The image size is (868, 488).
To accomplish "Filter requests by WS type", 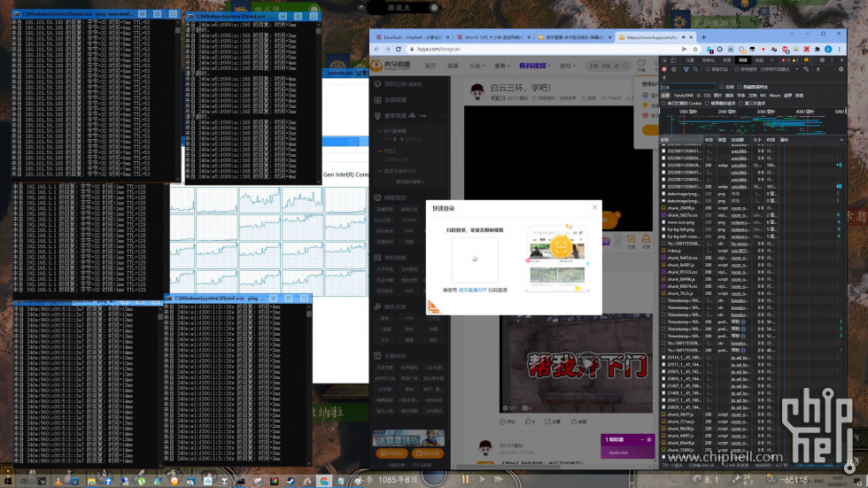I will tap(763, 96).
